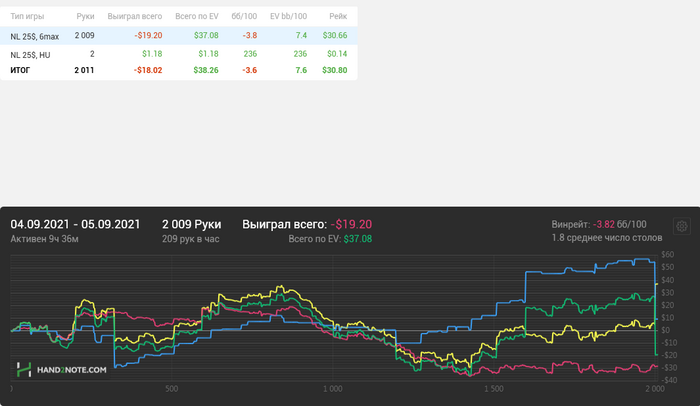Click the '2 009' hands cell
This screenshot has height=406, width=700.
pyautogui.click(x=84, y=35)
